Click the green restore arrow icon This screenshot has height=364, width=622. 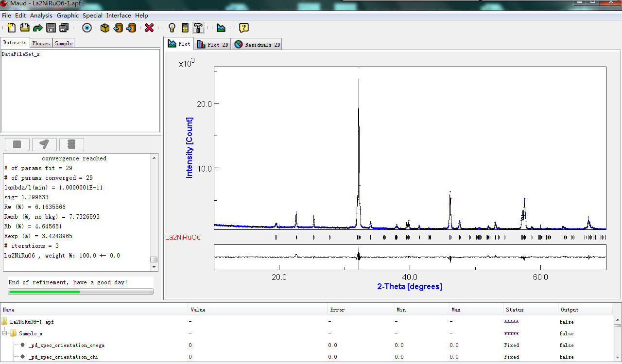37,28
